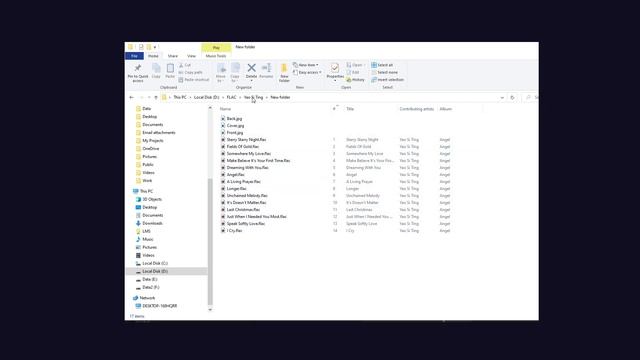Select Data (E:) drive in sidebar
640x360 pixels.
[146, 279]
